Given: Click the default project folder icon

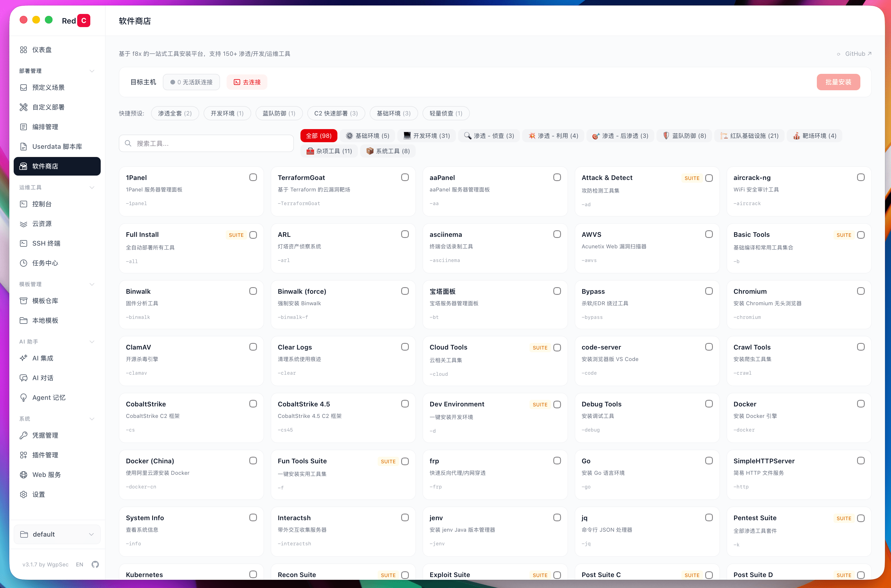Looking at the screenshot, I should click(x=24, y=534).
